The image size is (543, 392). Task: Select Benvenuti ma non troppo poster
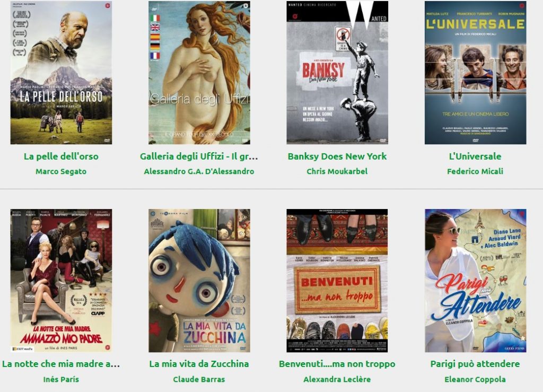[337, 281]
